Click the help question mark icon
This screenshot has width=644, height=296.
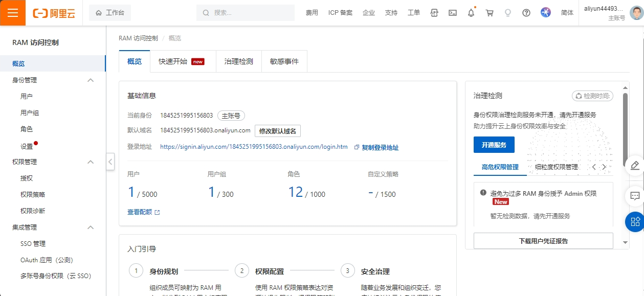526,13
